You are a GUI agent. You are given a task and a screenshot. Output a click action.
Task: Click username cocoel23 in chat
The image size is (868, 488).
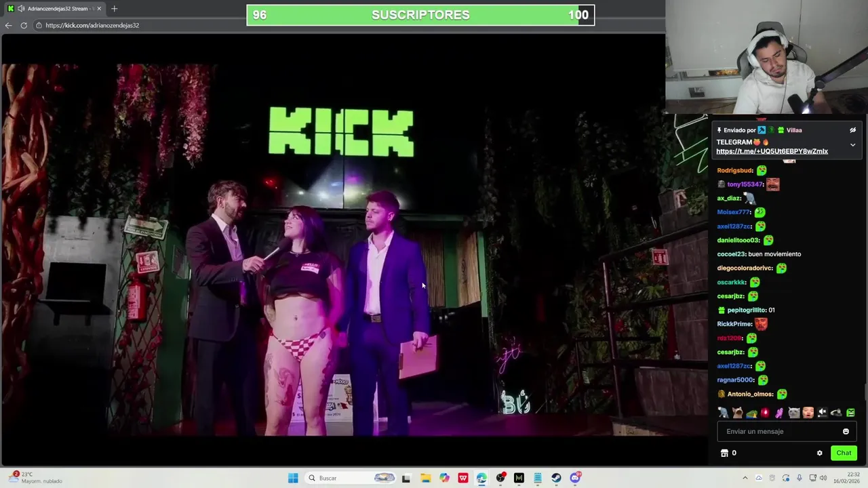coord(732,254)
